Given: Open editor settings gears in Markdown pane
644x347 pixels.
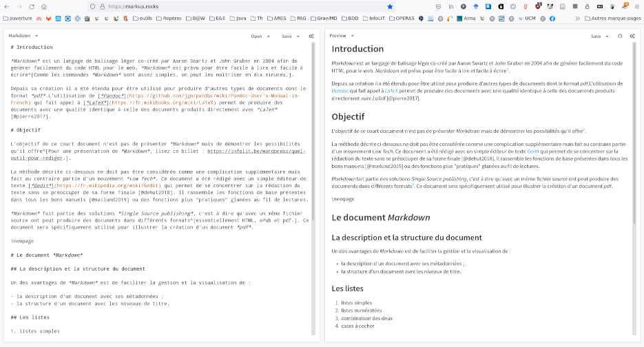Looking at the screenshot, I should click(312, 36).
